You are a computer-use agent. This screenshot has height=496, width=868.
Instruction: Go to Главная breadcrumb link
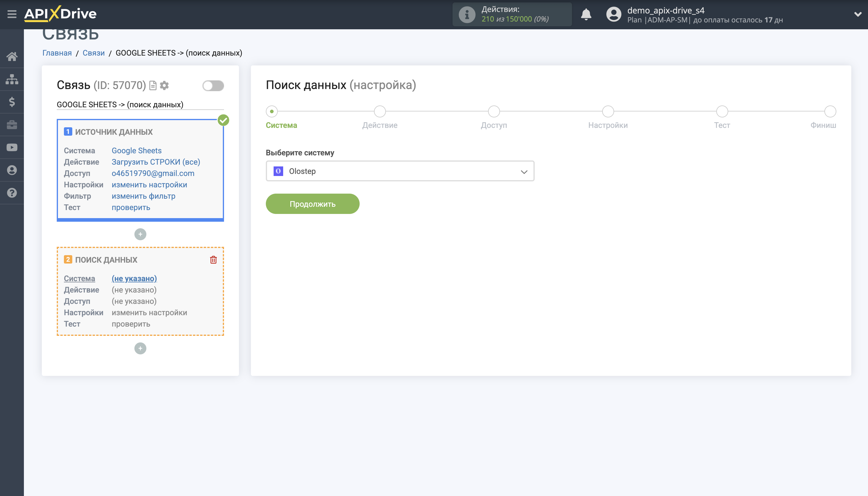tap(57, 53)
